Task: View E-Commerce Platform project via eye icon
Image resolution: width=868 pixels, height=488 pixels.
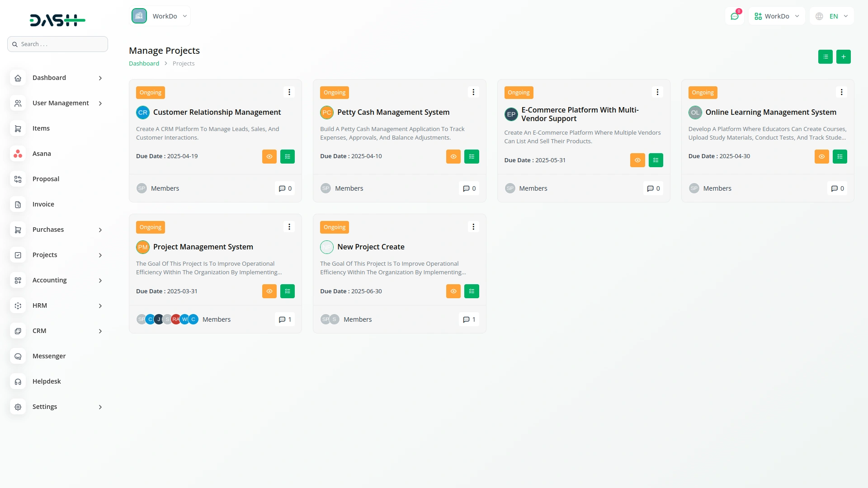Action: (637, 160)
